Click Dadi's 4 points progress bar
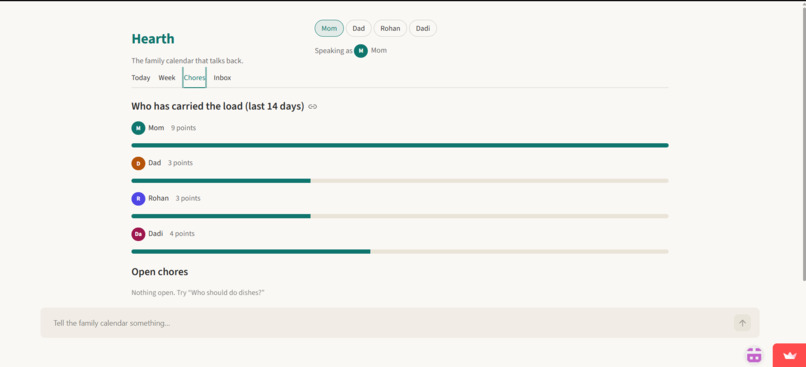 point(400,252)
